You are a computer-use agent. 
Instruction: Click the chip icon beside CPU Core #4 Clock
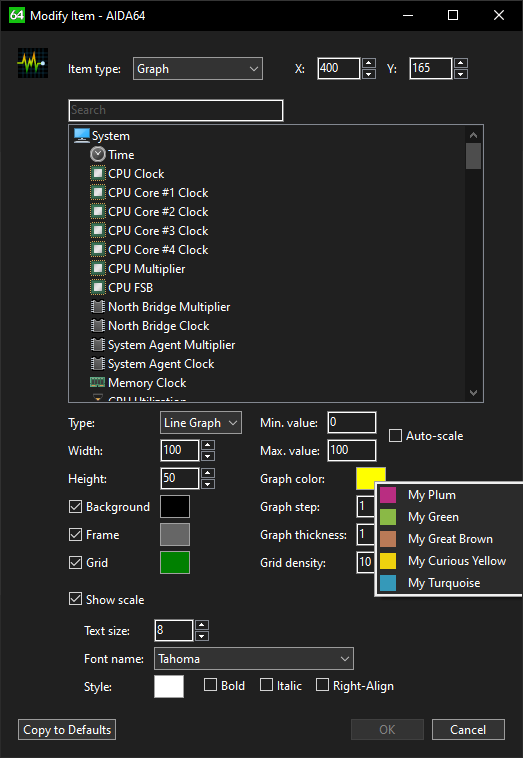click(98, 249)
